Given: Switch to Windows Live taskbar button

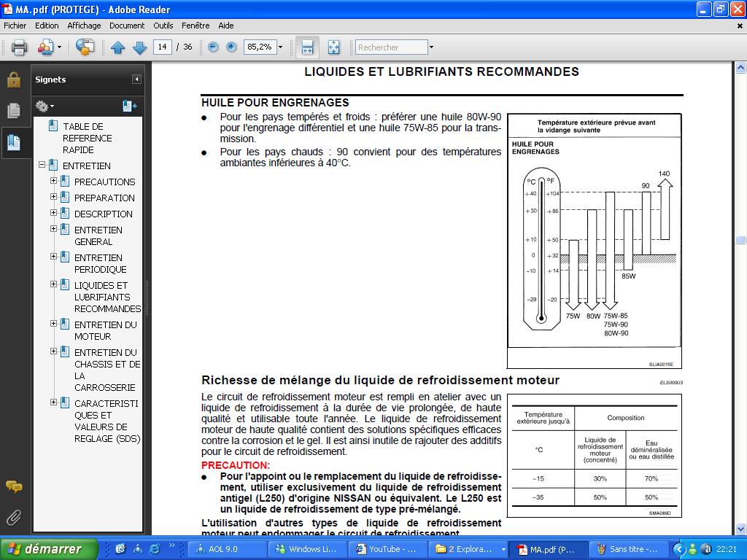Looking at the screenshot, I should [x=307, y=549].
